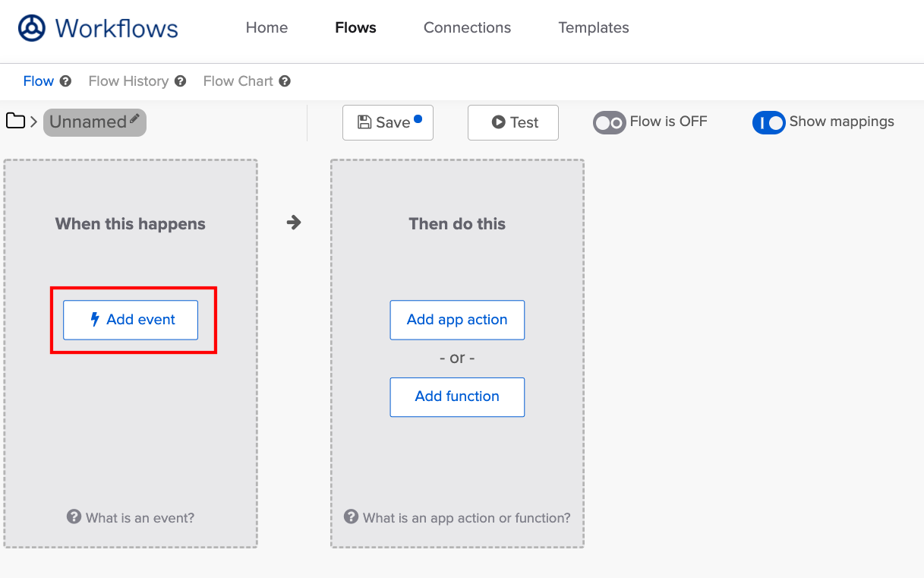Click the folder icon before Unnamed
This screenshot has height=578, width=924.
click(x=15, y=121)
